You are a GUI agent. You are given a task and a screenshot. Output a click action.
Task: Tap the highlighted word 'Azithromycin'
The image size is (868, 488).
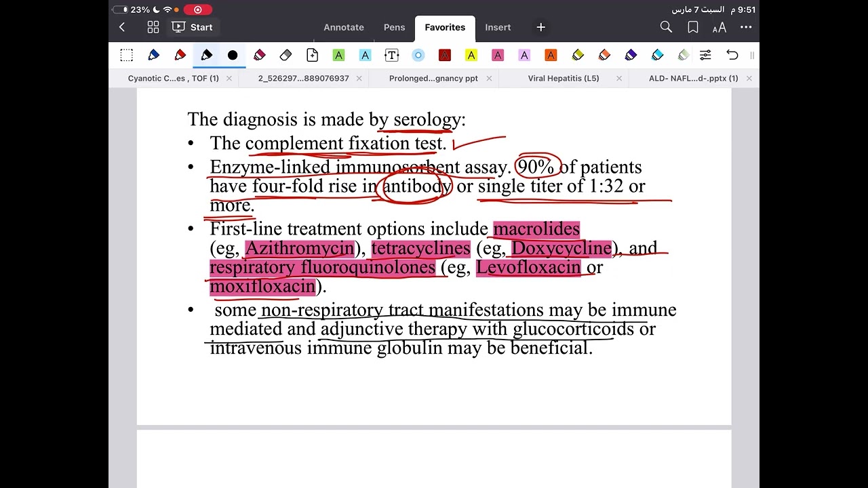pyautogui.click(x=299, y=248)
